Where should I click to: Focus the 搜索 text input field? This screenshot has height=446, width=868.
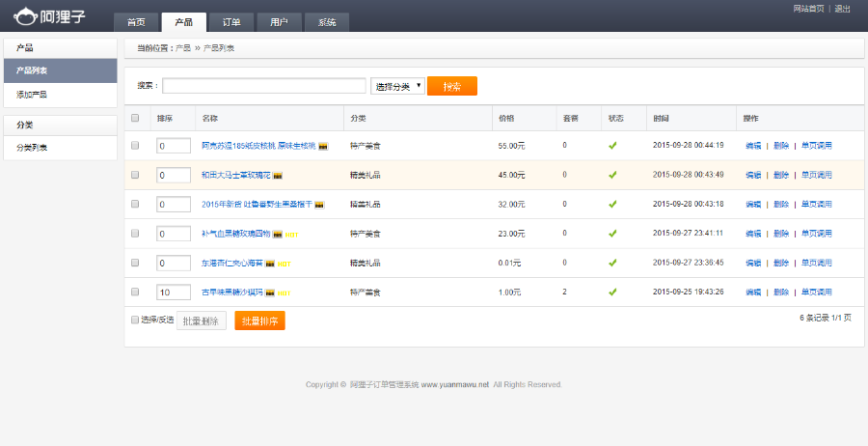[263, 86]
